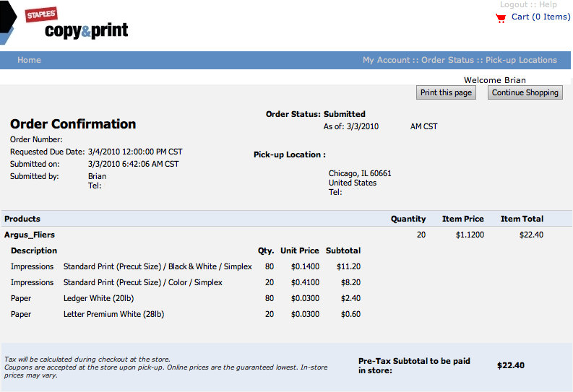573x392 pixels.
Task: Click the $2.40 subtotal
Action: coord(351,299)
